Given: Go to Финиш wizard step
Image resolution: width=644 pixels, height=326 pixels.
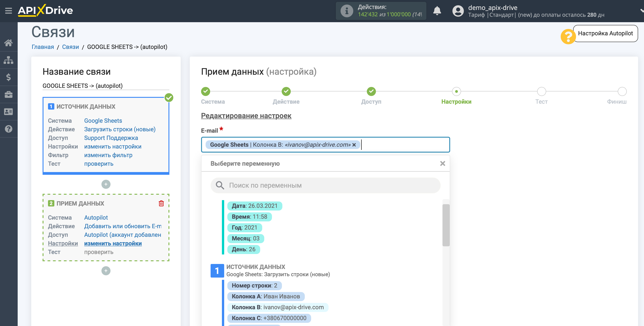Looking at the screenshot, I should pyautogui.click(x=622, y=91).
